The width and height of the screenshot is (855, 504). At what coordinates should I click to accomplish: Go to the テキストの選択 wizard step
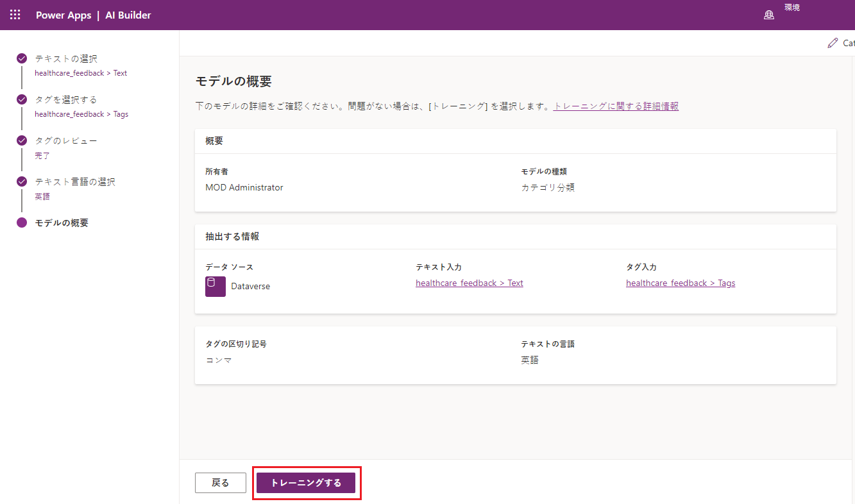(66, 58)
